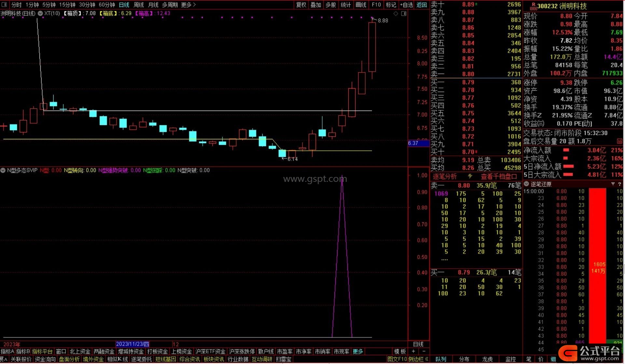The height and width of the screenshot is (364, 625).
Task: Open the 盘面分析 tab
Action: point(69,359)
